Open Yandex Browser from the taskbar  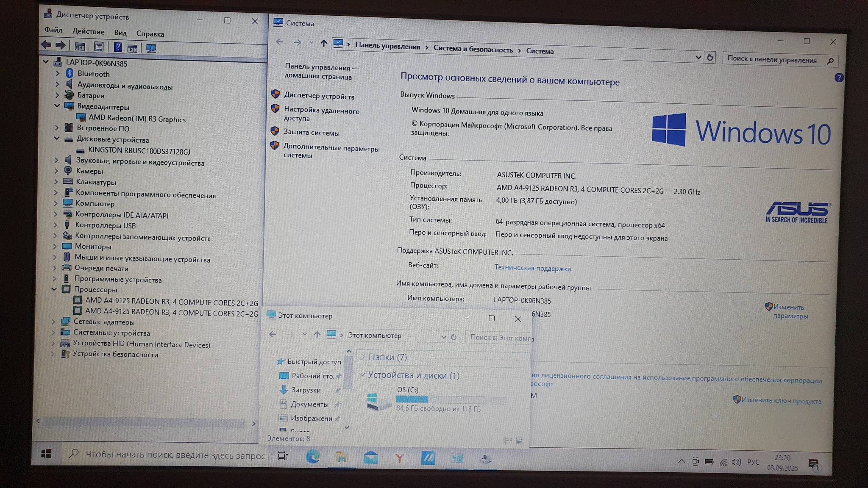coord(399,458)
